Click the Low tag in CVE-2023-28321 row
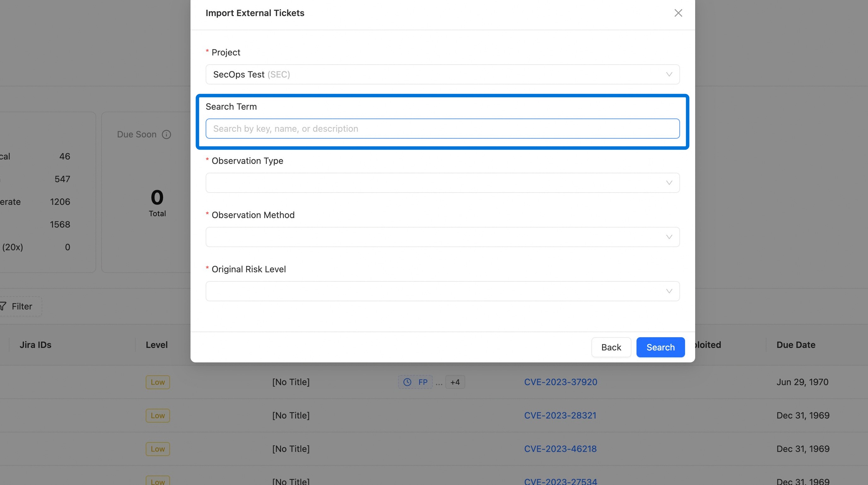Screen dimensions: 868x485 (x=158, y=415)
